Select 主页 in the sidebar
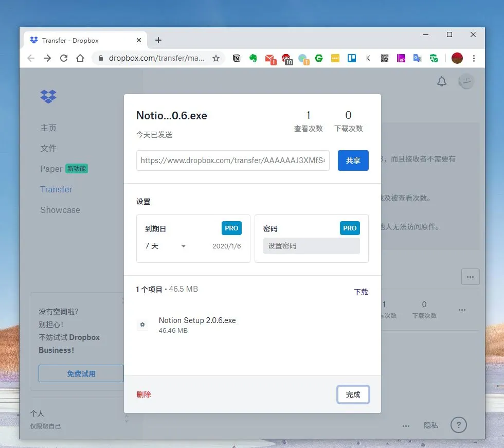 click(x=48, y=128)
